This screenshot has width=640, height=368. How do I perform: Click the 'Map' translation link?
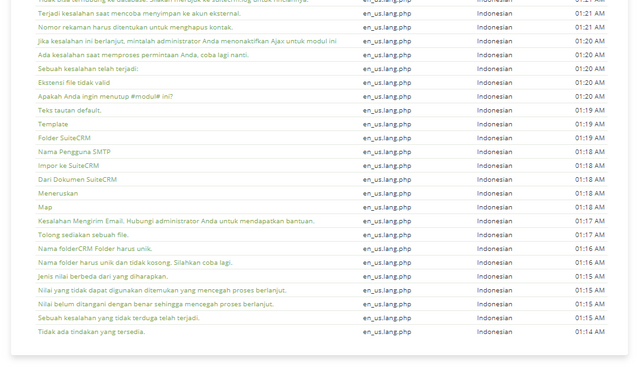pos(45,208)
